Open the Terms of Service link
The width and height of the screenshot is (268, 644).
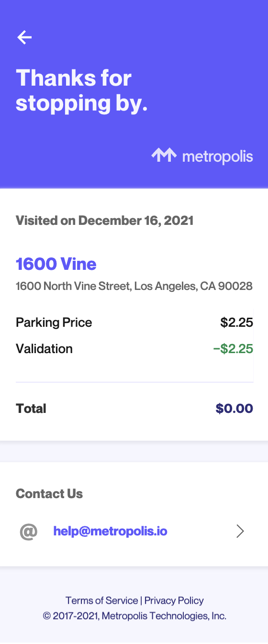tap(101, 600)
